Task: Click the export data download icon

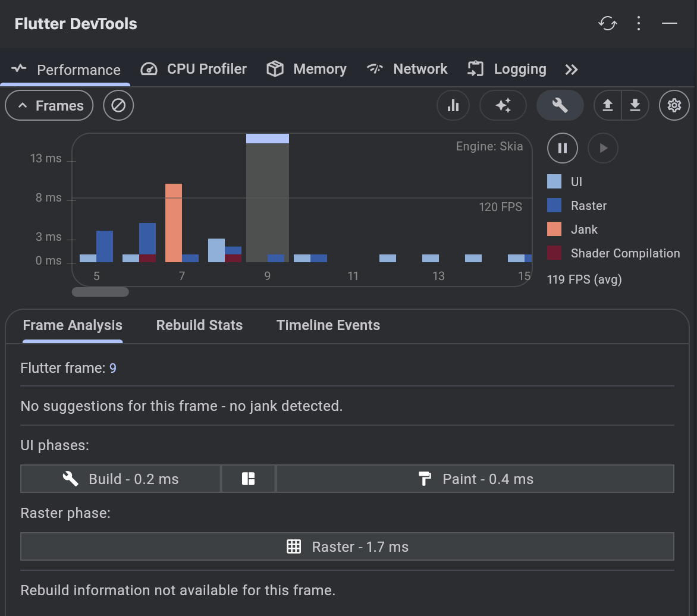Action: click(635, 106)
